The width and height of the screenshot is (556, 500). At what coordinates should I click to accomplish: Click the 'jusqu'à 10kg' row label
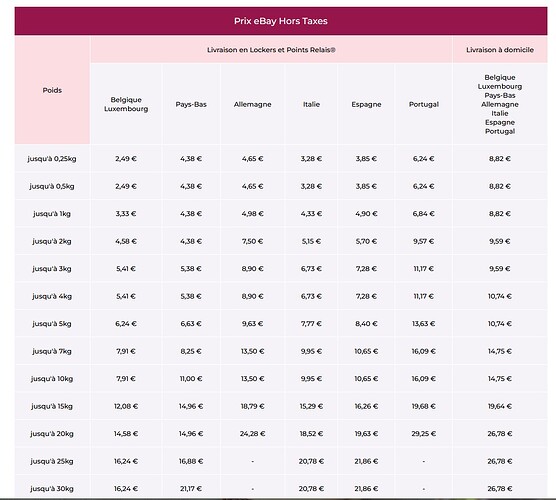pos(52,379)
